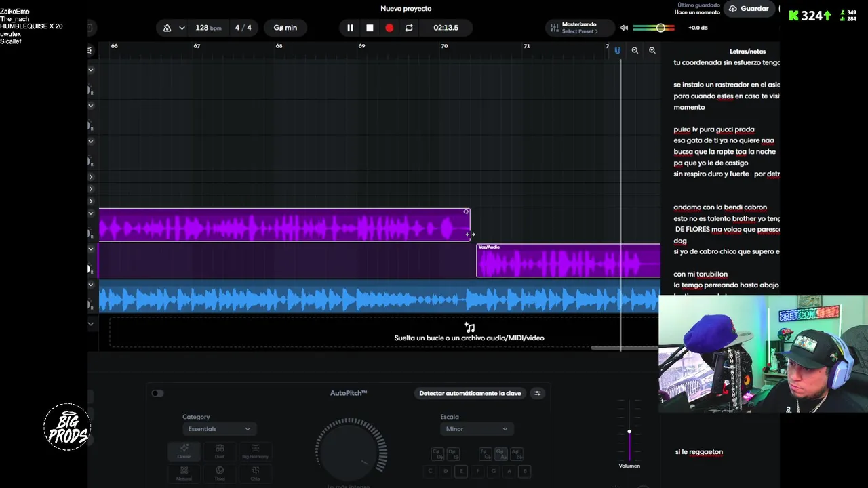Toggle the A#/Bb scale note
The width and height of the screenshot is (868, 488).
[x=516, y=454]
